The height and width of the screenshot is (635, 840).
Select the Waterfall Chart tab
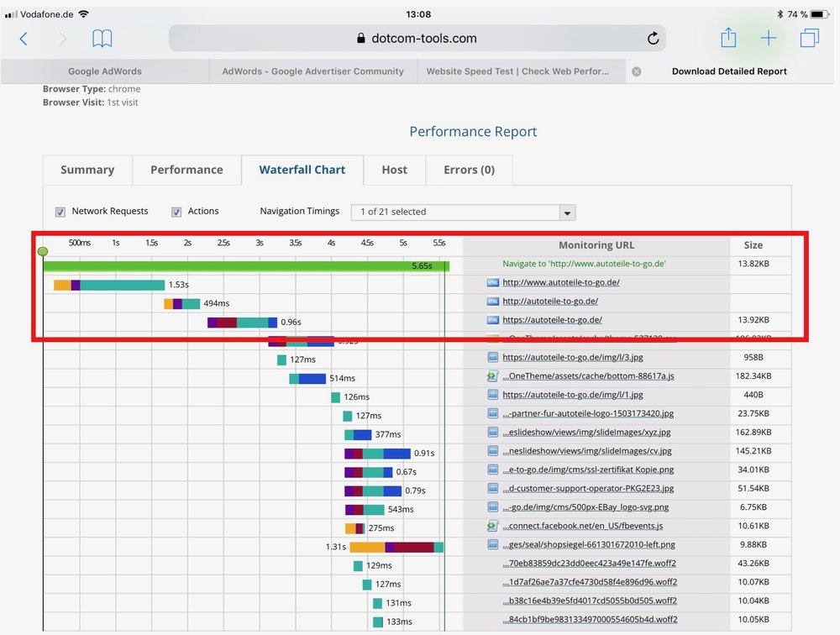302,170
